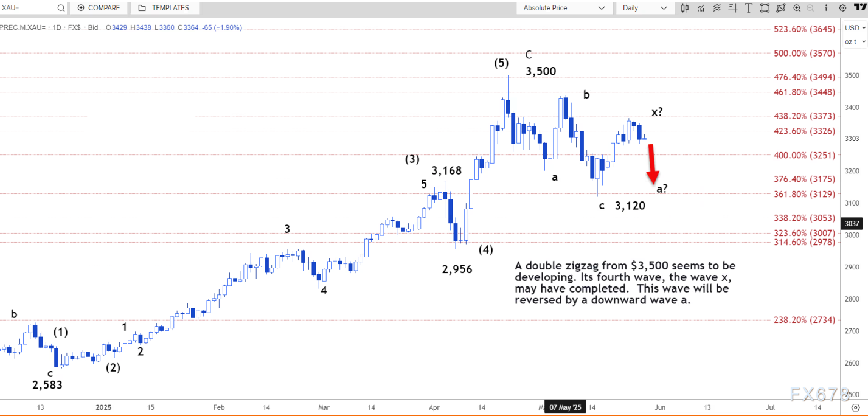Click the (4) wave label
The width and height of the screenshot is (868, 416).
485,249
